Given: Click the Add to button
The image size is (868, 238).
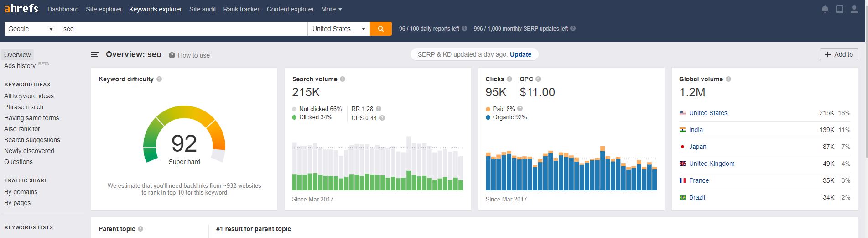Looking at the screenshot, I should click(839, 54).
